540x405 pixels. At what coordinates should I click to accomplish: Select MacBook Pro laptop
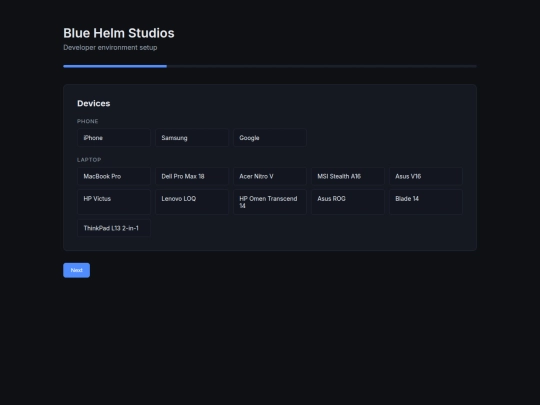tap(114, 176)
